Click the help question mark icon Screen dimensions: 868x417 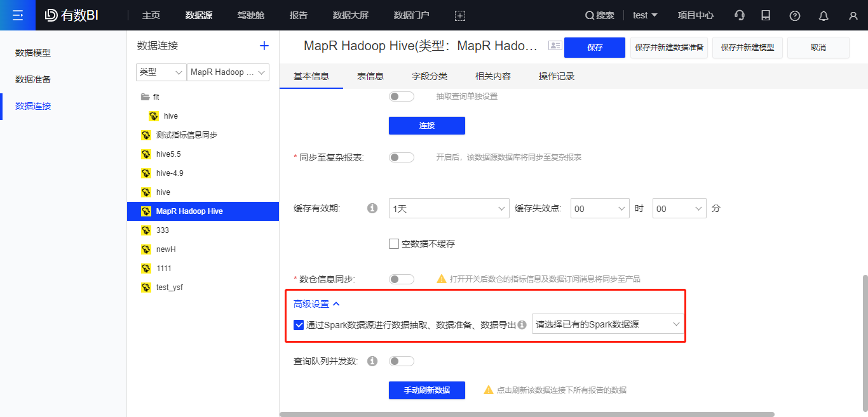tap(794, 15)
